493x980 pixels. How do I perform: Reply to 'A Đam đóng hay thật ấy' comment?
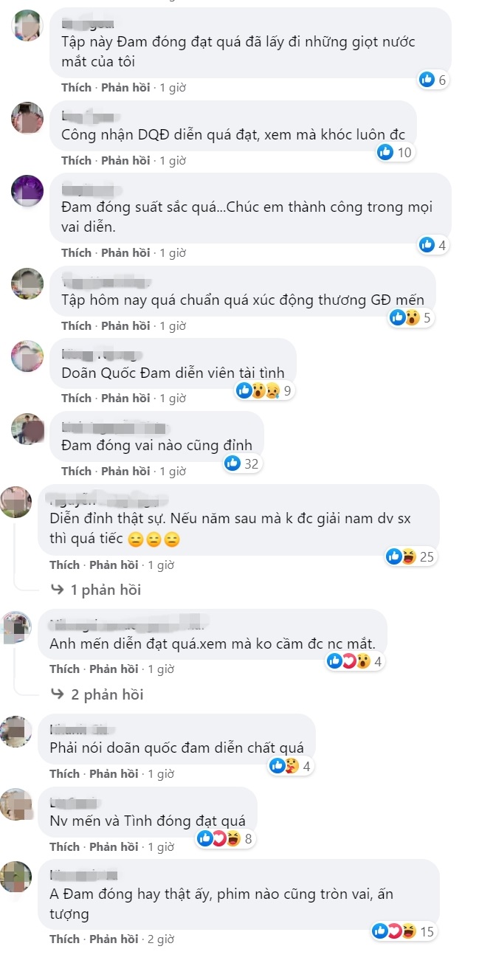click(114, 939)
